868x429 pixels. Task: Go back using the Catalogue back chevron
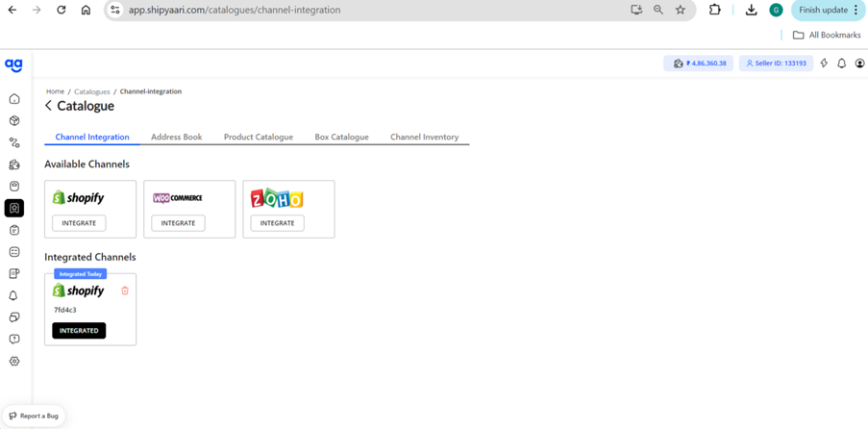pyautogui.click(x=48, y=106)
